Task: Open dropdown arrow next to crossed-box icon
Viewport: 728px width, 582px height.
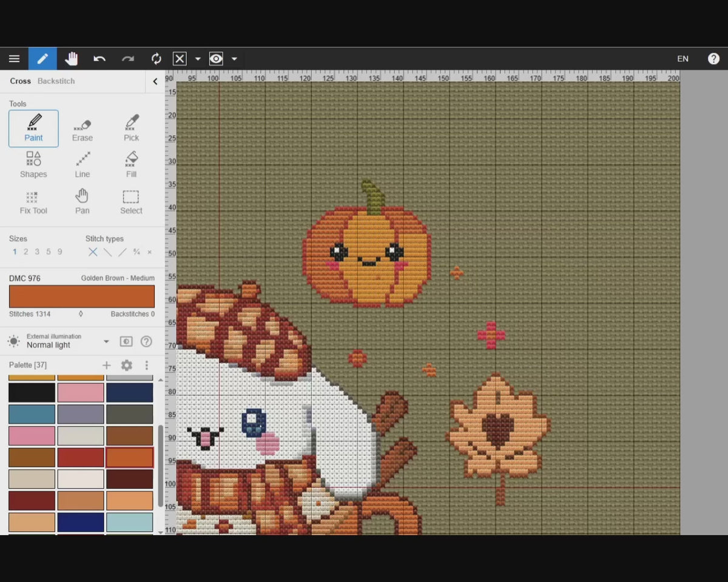Action: [198, 59]
